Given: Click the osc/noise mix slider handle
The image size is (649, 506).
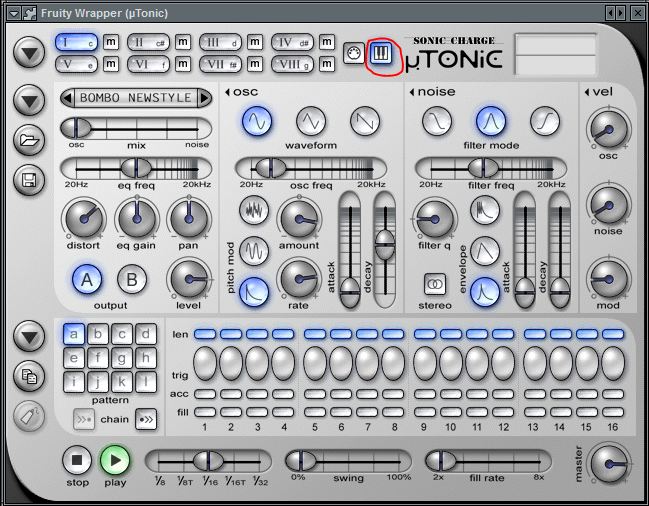Looking at the screenshot, I should 76,128.
